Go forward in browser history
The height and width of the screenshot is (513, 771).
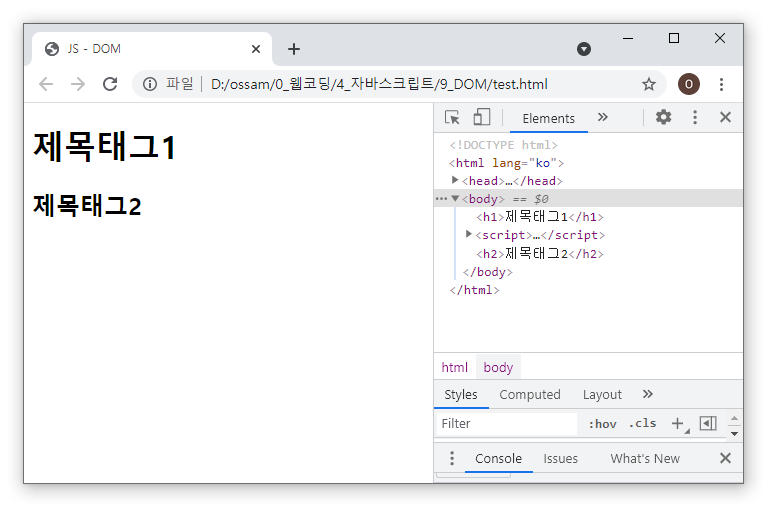tap(78, 84)
